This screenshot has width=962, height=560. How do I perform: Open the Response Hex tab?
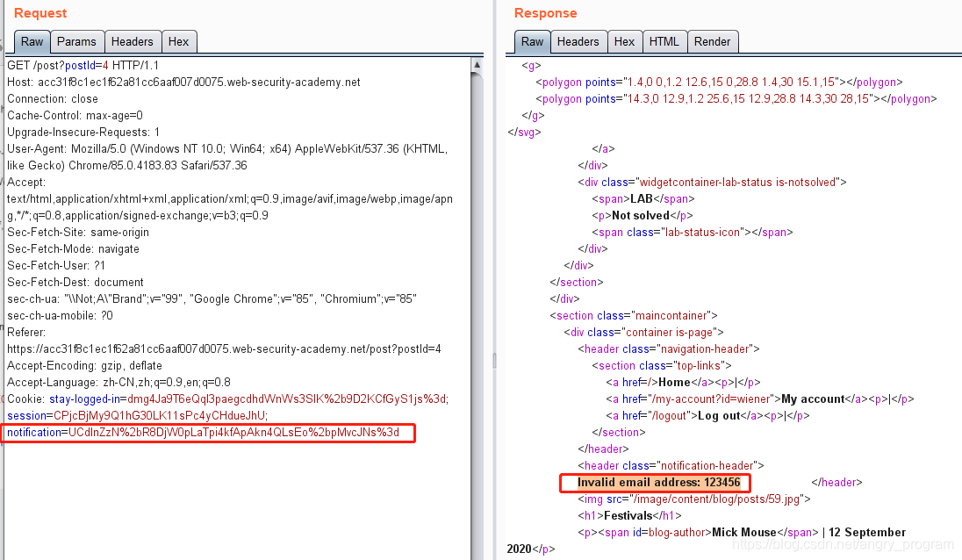[625, 42]
